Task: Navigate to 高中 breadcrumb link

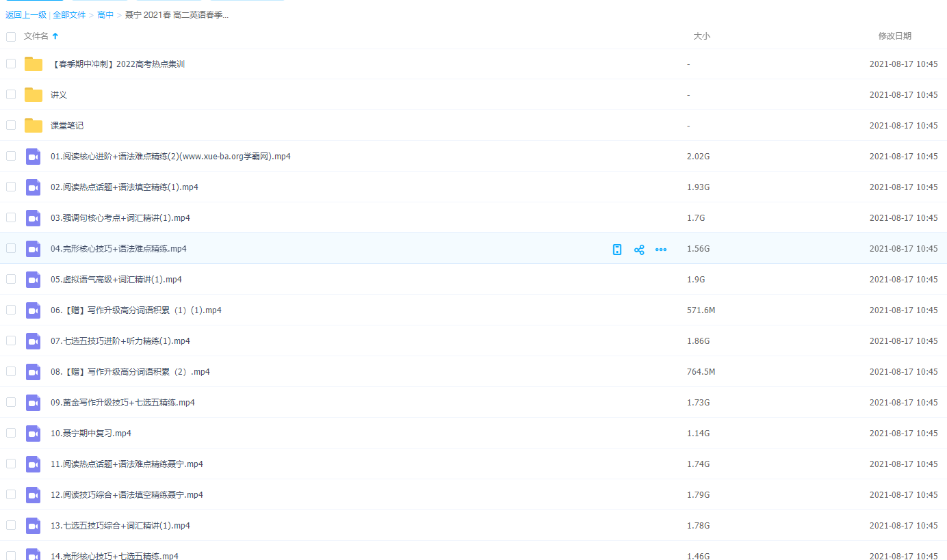Action: 105,15
